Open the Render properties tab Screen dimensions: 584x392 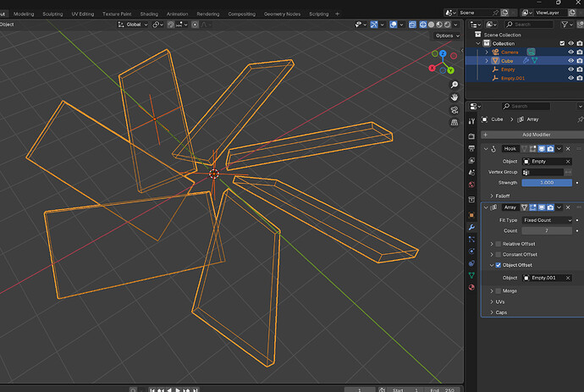tap(471, 136)
